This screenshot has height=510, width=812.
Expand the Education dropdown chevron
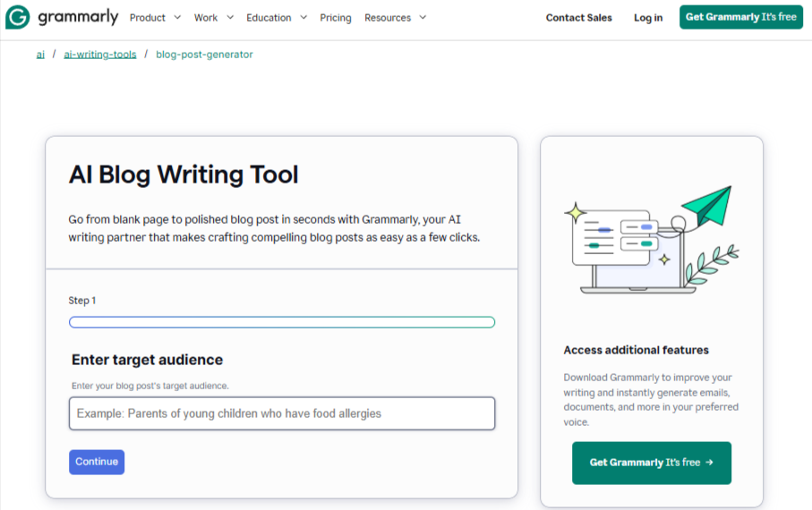[304, 17]
